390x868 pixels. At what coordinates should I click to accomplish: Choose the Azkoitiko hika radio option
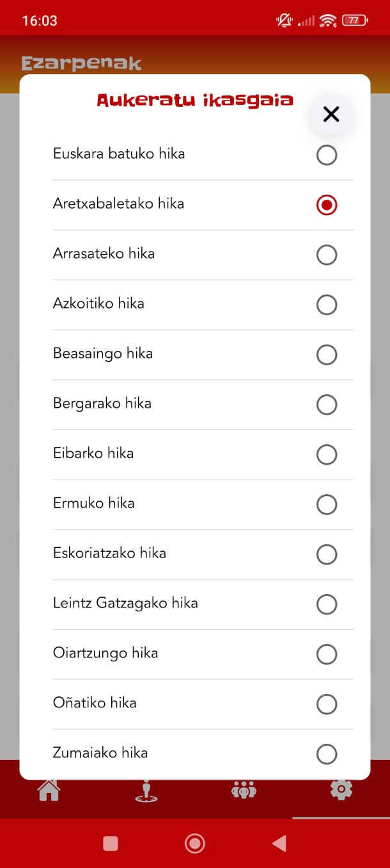point(327,305)
